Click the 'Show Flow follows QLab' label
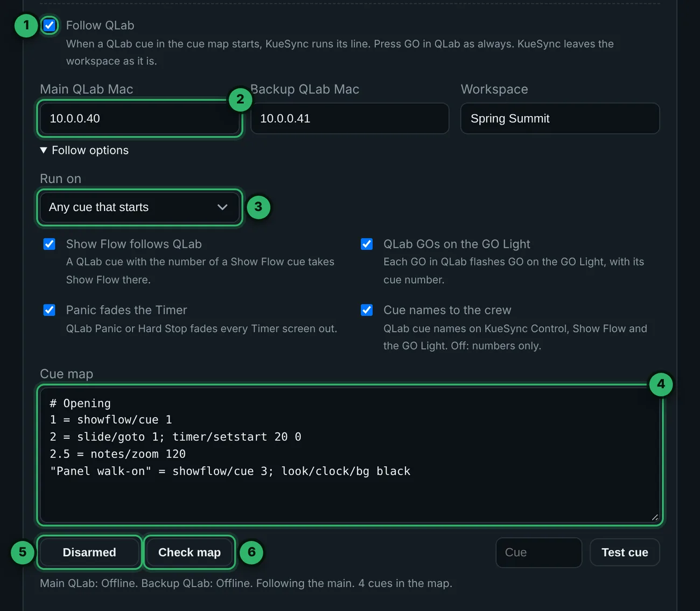The height and width of the screenshot is (611, 700). [134, 244]
